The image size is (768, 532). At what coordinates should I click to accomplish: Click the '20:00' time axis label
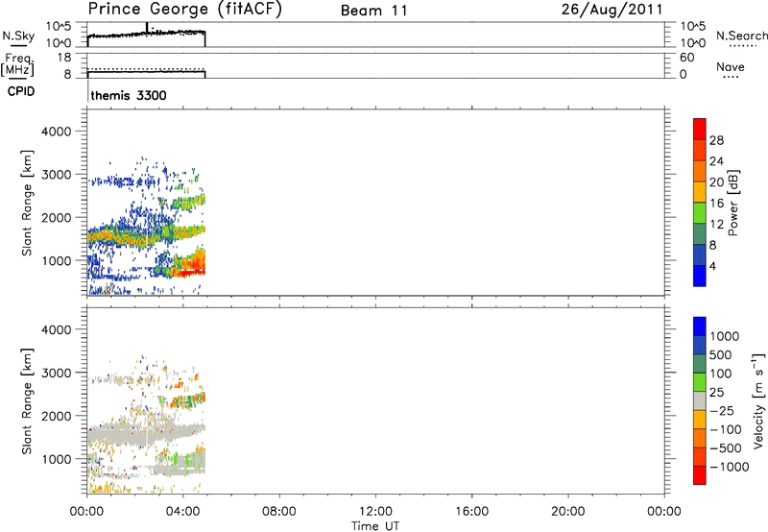pos(568,512)
